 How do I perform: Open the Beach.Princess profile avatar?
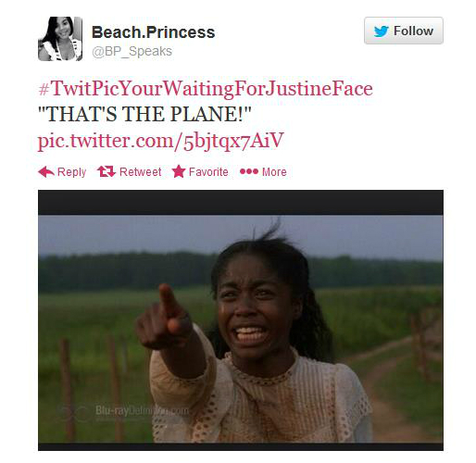60,39
